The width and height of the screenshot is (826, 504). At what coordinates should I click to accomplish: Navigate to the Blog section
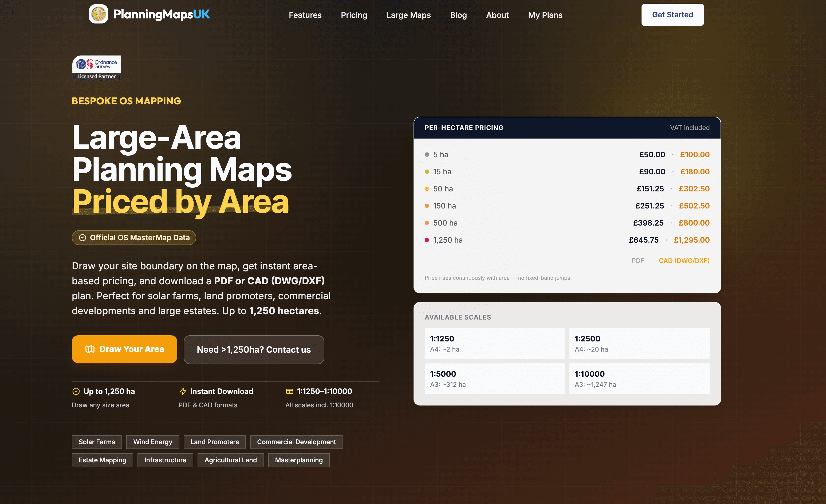click(458, 15)
